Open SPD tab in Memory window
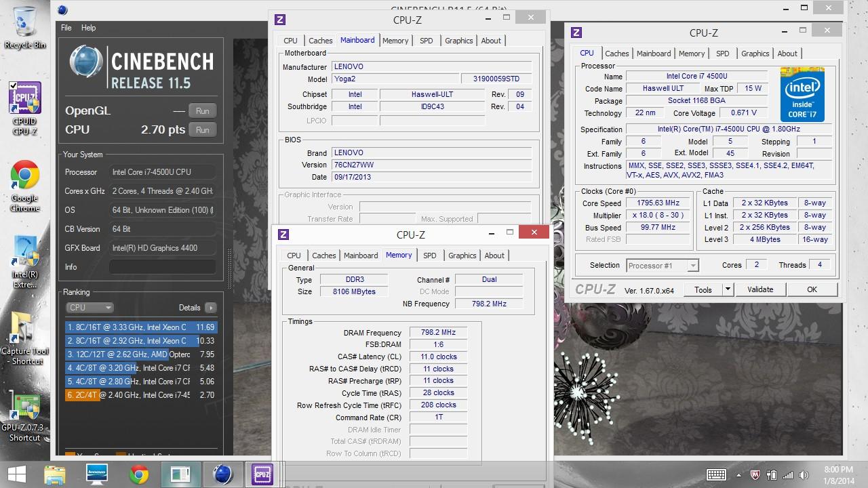Screen dimensions: 868x488 [430, 256]
